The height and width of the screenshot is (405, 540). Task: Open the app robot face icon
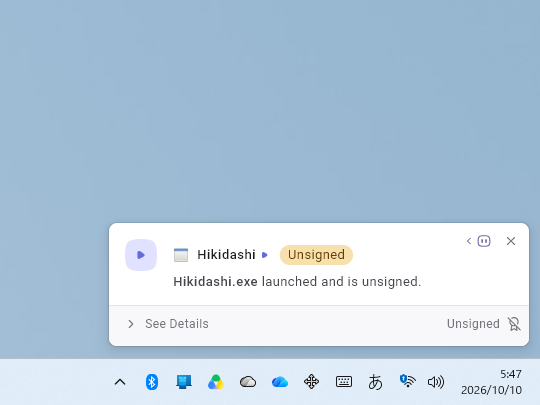pyautogui.click(x=484, y=241)
